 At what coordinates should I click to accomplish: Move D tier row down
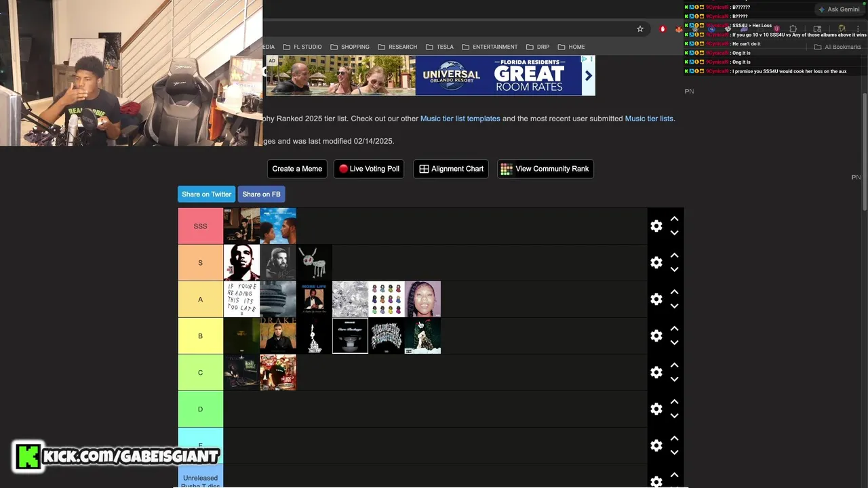[x=674, y=415]
